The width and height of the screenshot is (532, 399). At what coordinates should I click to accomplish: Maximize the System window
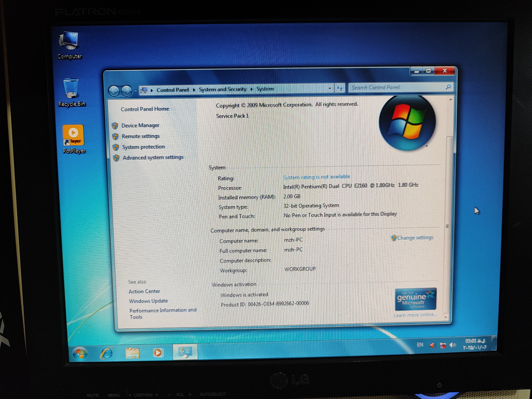pyautogui.click(x=428, y=71)
